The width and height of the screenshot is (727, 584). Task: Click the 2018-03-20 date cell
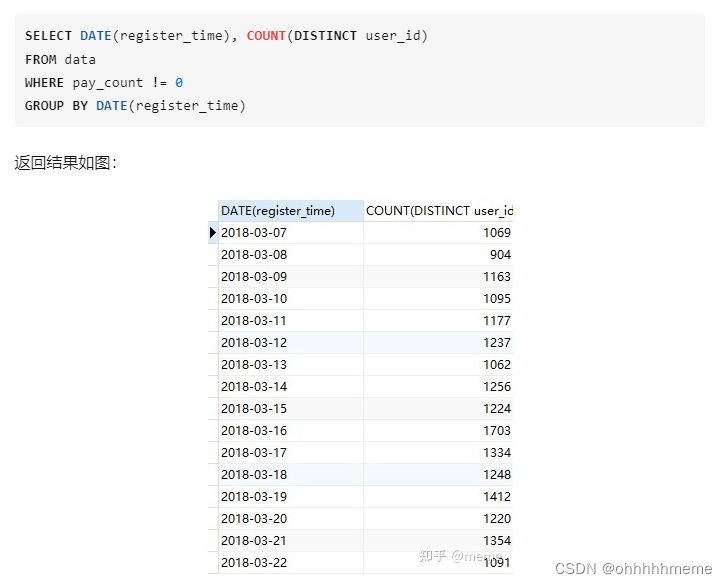click(x=254, y=519)
